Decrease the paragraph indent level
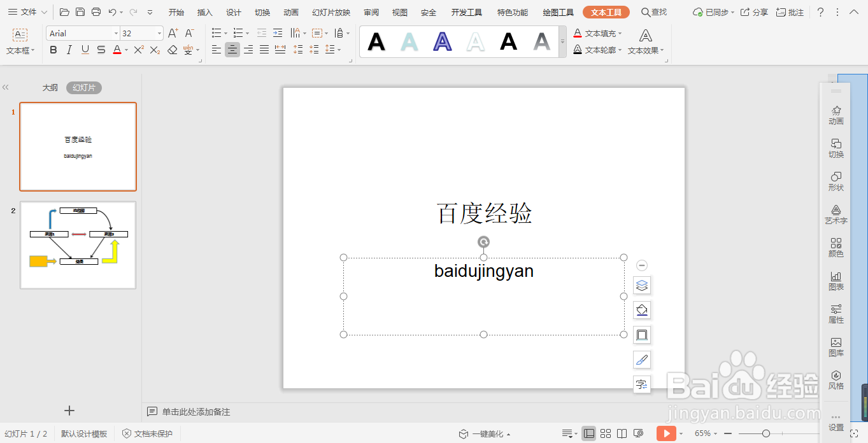The height and width of the screenshot is (443, 868). pos(262,33)
